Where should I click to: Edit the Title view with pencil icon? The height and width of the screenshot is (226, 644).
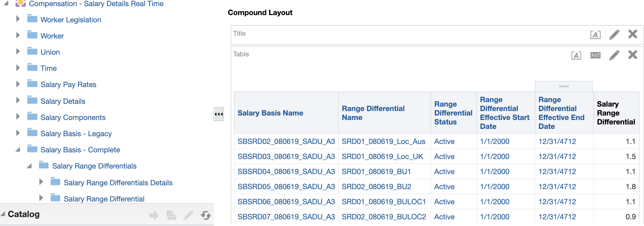(614, 35)
